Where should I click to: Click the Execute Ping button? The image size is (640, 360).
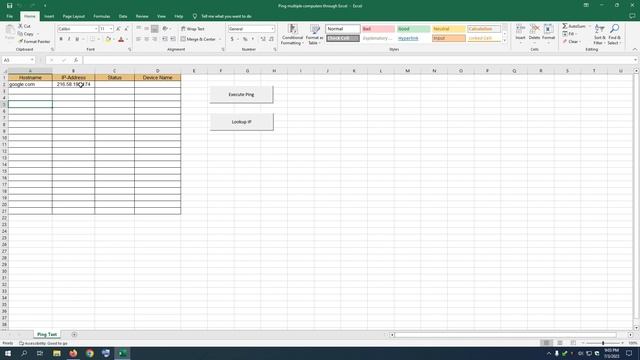pos(242,94)
